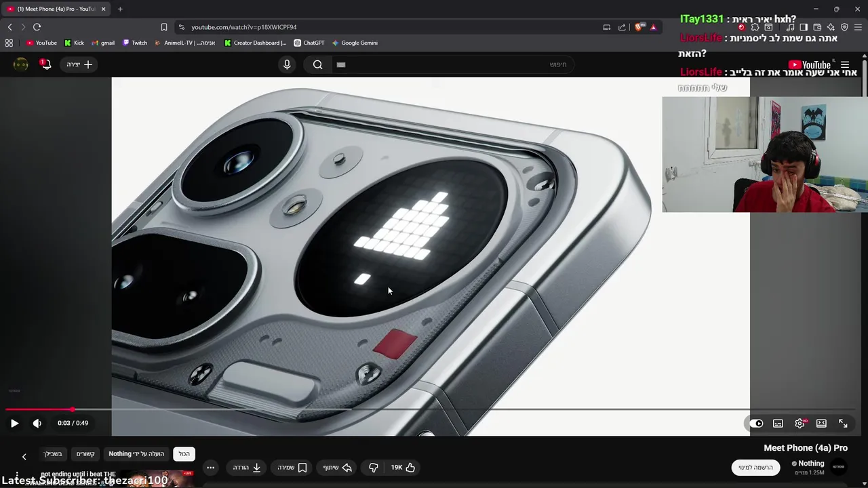Viewport: 868px width, 488px height.
Task: Open the Twitch bookmark
Action: 135,43
